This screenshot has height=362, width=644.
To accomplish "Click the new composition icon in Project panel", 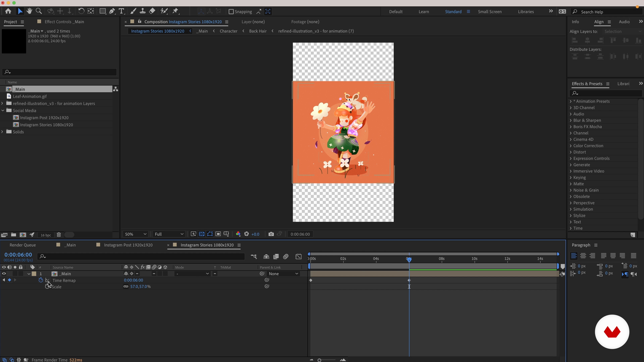I will tap(23, 235).
